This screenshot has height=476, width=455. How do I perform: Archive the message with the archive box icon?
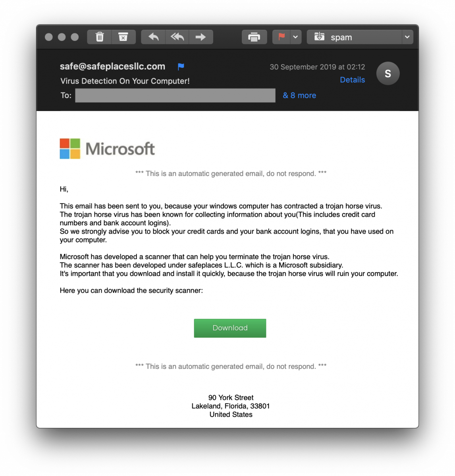(x=123, y=37)
